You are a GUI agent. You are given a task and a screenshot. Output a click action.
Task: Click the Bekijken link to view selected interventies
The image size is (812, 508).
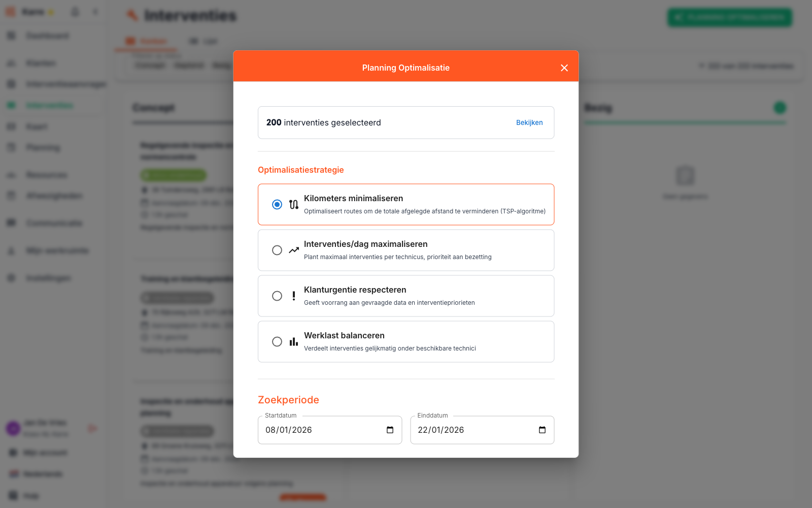(529, 122)
